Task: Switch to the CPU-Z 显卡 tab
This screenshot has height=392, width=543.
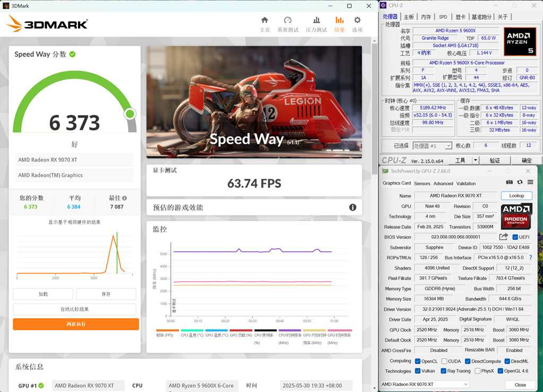Action: pyautogui.click(x=460, y=16)
